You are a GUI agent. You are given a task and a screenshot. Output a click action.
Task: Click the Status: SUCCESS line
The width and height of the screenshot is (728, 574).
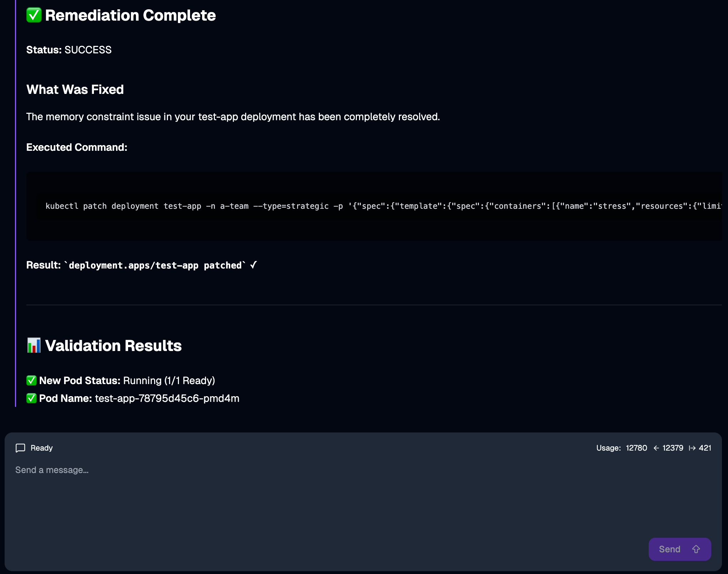pos(69,50)
